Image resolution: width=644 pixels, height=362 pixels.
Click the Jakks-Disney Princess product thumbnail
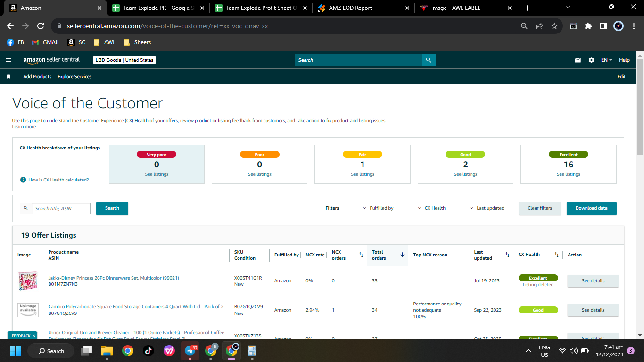pos(27,281)
